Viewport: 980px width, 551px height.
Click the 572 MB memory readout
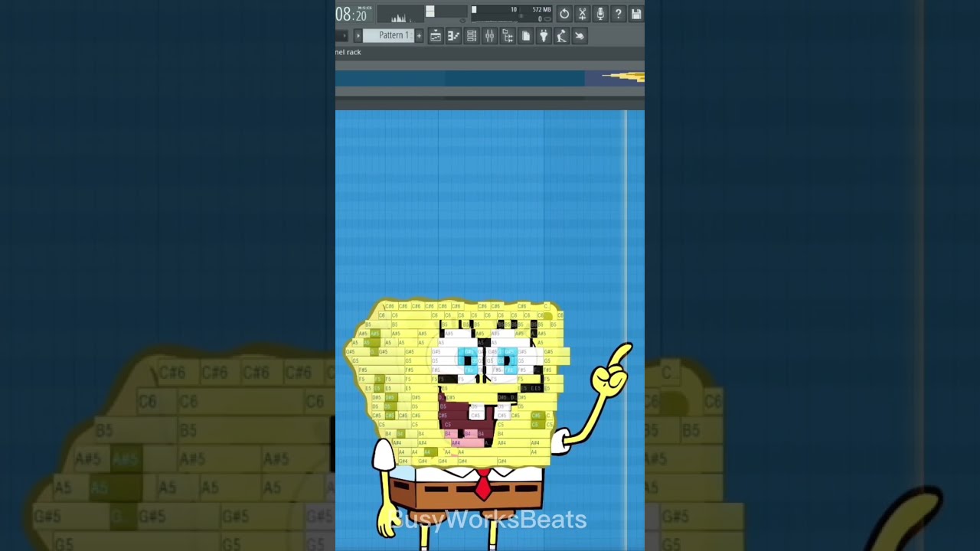541,10
